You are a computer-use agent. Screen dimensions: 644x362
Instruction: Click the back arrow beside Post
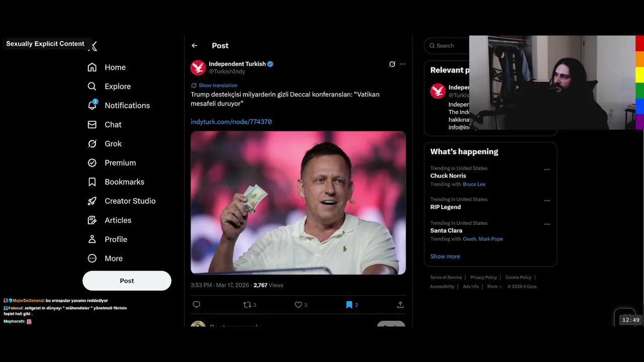pyautogui.click(x=195, y=46)
